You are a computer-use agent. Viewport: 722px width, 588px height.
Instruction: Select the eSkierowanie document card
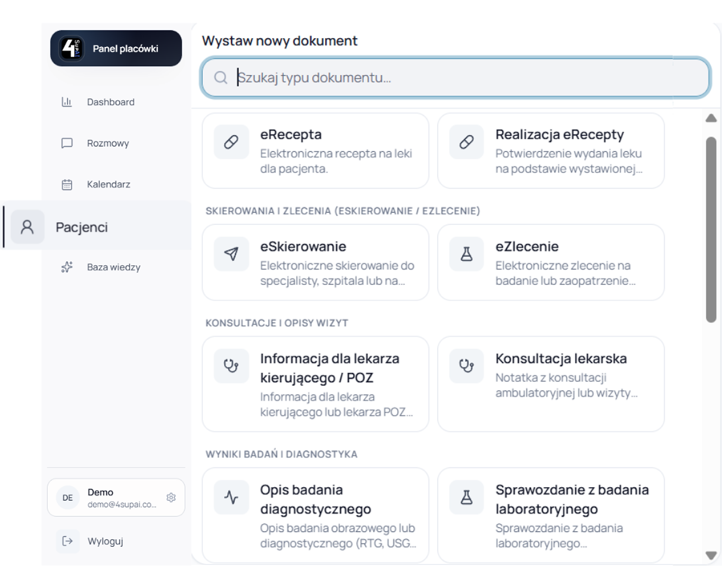pyautogui.click(x=316, y=262)
